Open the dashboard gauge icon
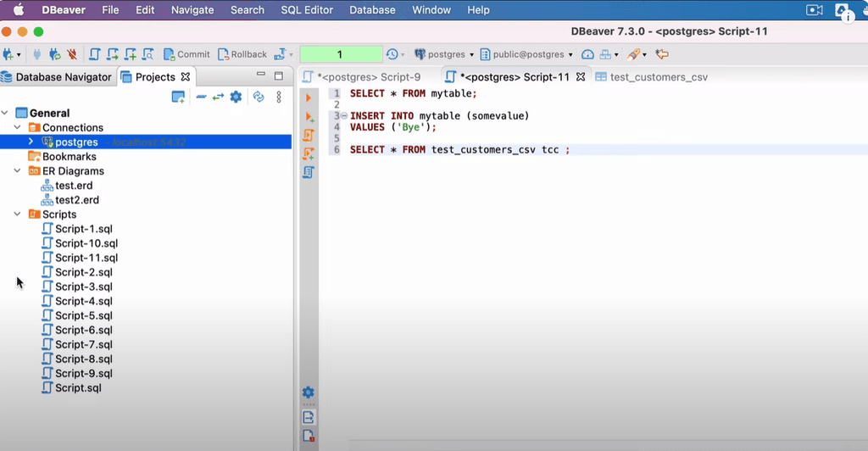Screen dimensions: 868x451 587,54
